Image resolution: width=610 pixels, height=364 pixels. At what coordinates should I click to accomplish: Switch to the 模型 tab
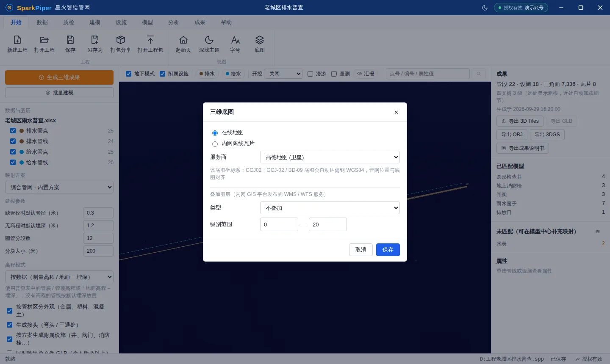point(147,22)
